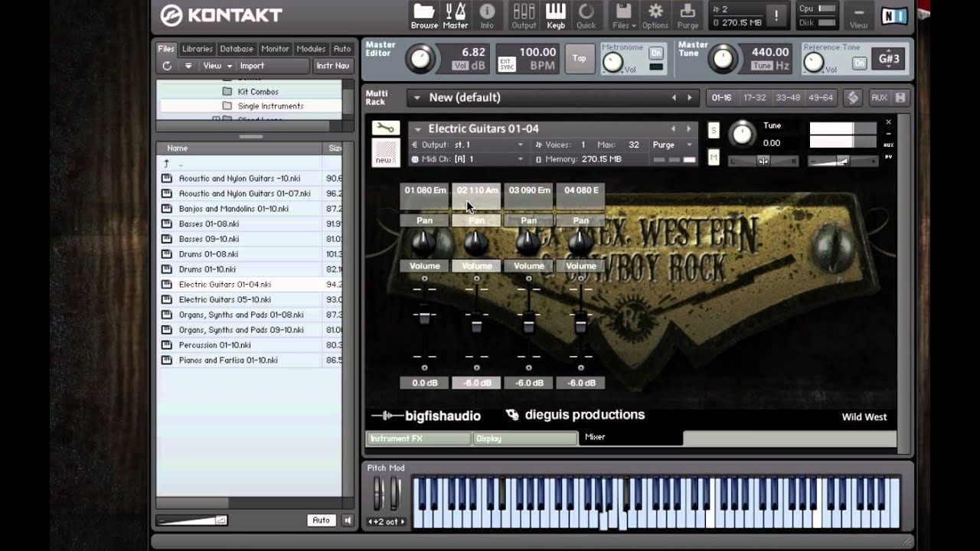Image resolution: width=980 pixels, height=551 pixels.
Task: Switch to rack page 17-32
Action: pyautogui.click(x=754, y=97)
